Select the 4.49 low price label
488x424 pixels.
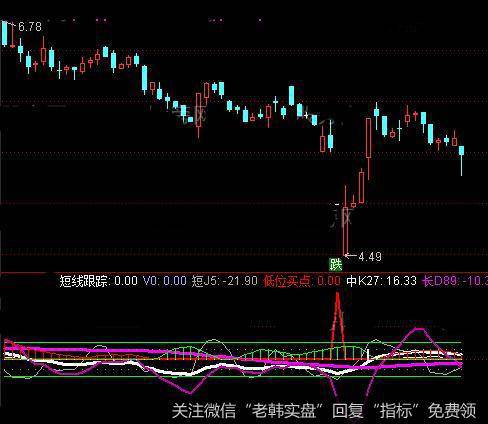(x=370, y=256)
